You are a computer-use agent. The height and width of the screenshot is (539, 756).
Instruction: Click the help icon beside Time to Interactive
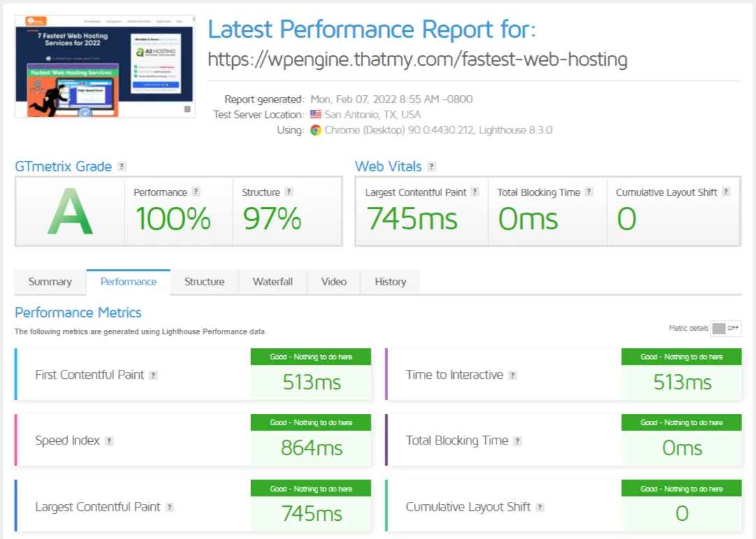512,375
